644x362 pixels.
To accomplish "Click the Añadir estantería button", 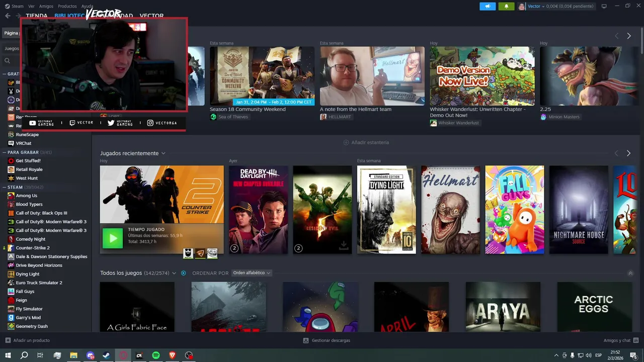I will [366, 142].
